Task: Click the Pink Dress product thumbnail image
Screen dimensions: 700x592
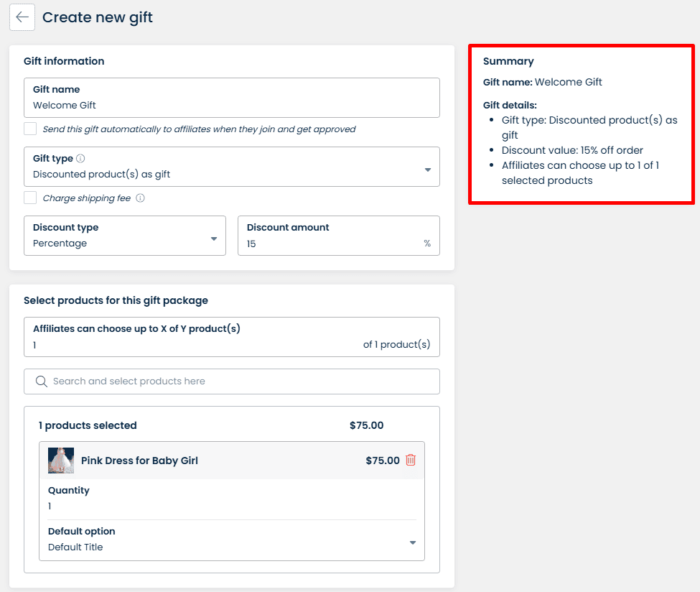Action: 61,461
